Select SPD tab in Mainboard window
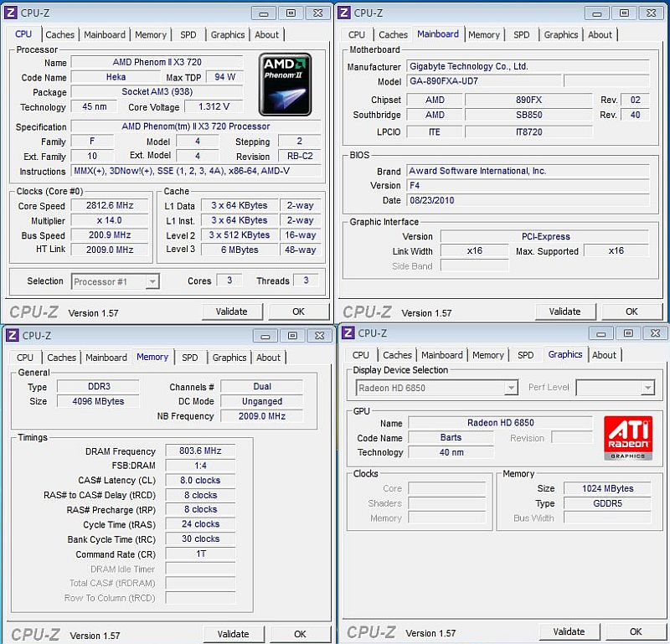 (521, 34)
